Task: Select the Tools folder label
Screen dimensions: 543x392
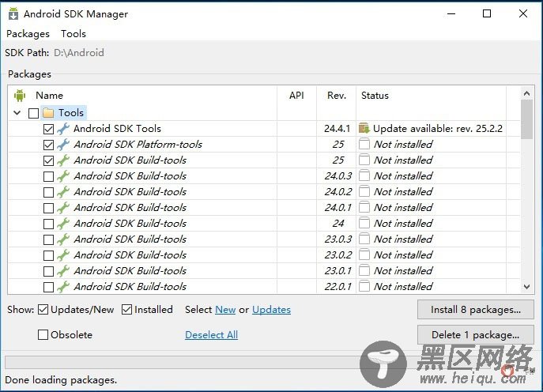Action: point(71,113)
